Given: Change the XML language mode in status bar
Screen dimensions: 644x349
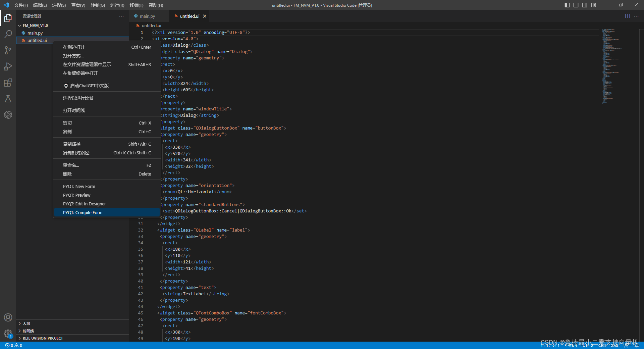Looking at the screenshot, I should pos(614,345).
